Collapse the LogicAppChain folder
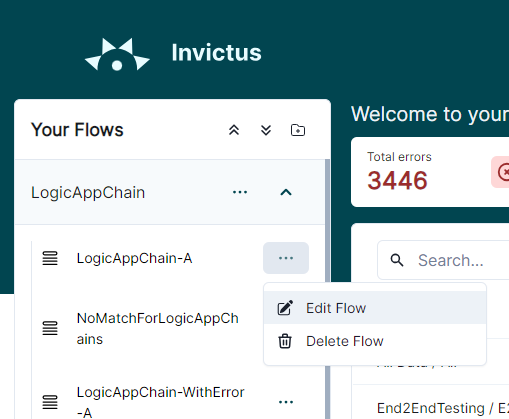Screen dimensions: 509x419 286,192
